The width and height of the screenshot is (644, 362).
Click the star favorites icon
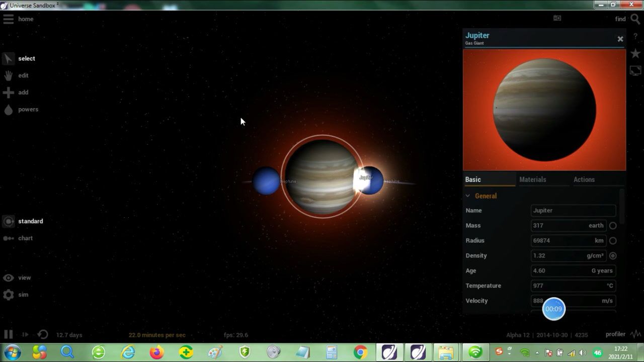pyautogui.click(x=635, y=54)
